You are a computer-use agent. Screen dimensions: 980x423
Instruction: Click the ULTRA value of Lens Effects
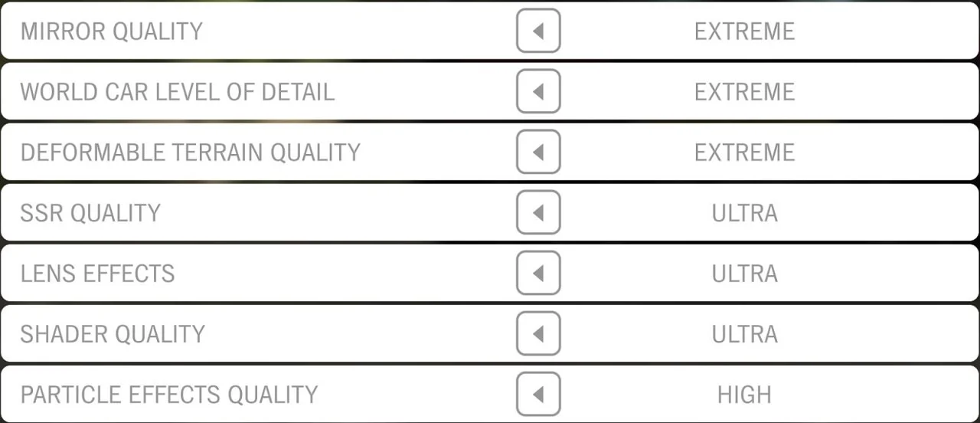tap(745, 274)
